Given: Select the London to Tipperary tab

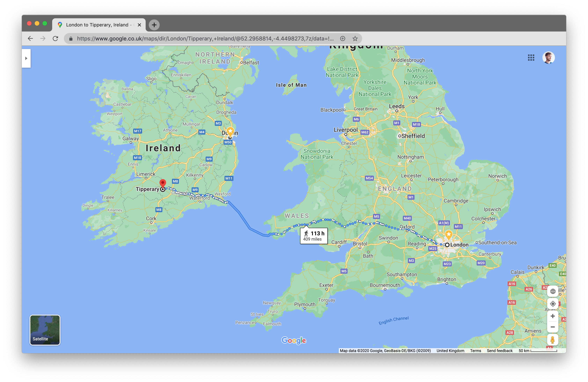Looking at the screenshot, I should 97,25.
